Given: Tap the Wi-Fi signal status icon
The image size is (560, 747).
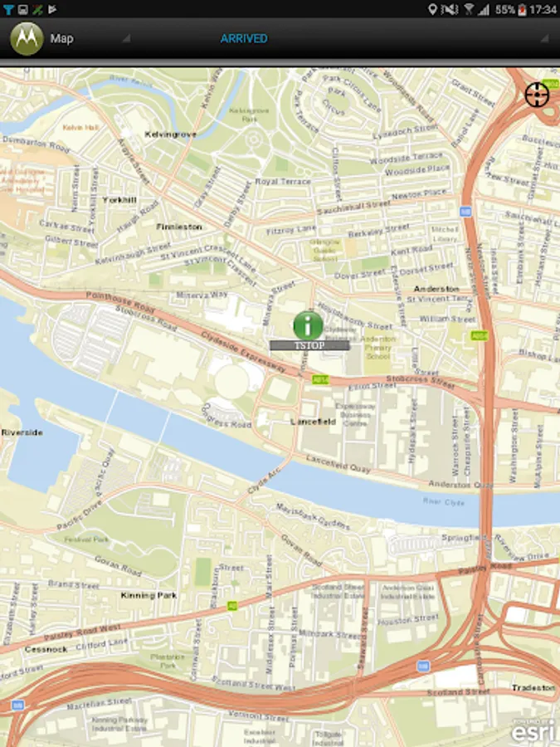Looking at the screenshot, I should point(469,9).
